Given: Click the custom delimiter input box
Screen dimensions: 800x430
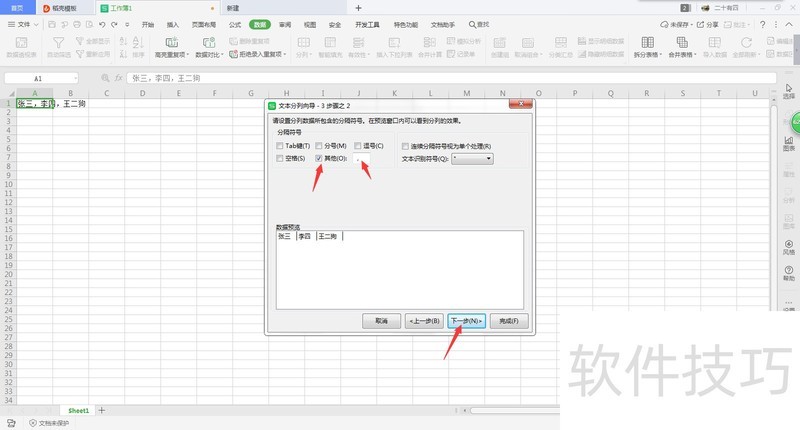Looking at the screenshot, I should 361,159.
